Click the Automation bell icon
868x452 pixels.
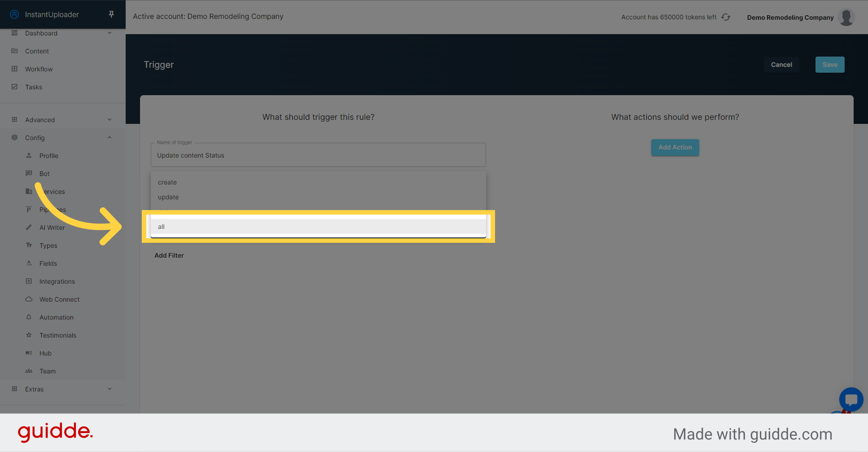point(29,317)
